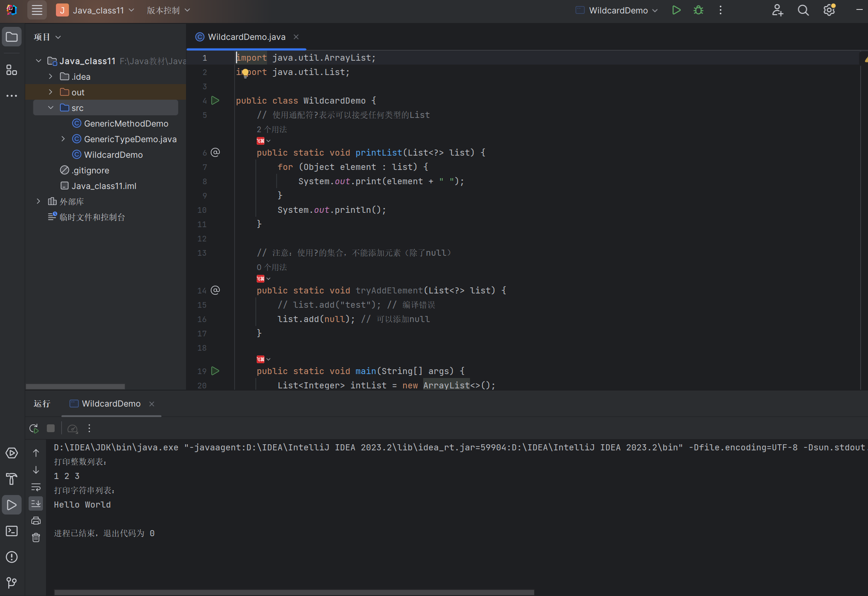
Task: Open IDE settings gear icon
Action: tap(829, 10)
